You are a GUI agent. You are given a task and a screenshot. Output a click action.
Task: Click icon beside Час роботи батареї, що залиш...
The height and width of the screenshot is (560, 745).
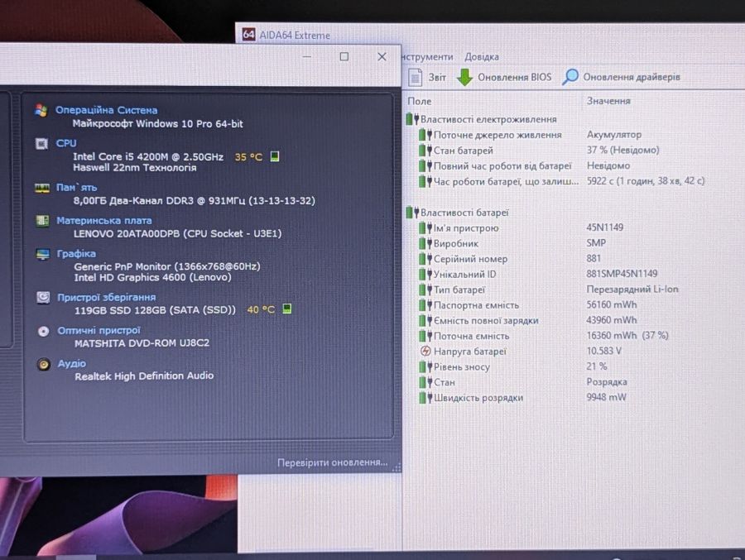pyautogui.click(x=425, y=181)
